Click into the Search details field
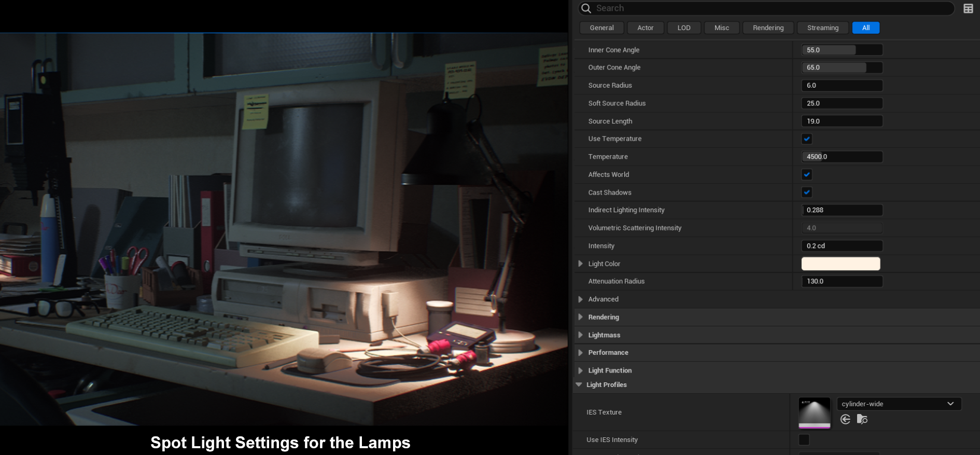This screenshot has width=980, height=455. [766, 8]
